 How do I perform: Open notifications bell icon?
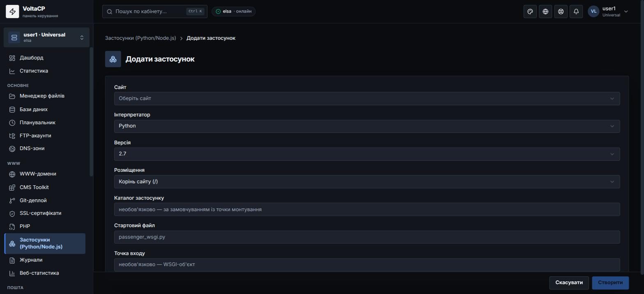576,11
